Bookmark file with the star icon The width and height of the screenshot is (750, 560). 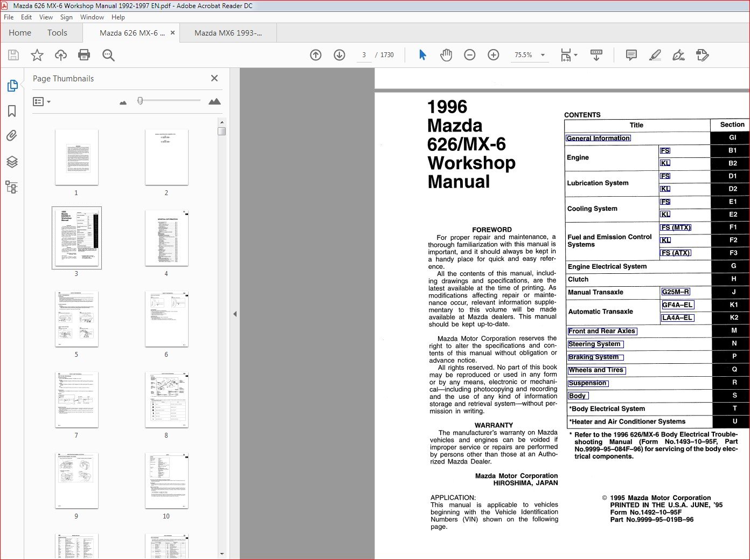tap(37, 55)
